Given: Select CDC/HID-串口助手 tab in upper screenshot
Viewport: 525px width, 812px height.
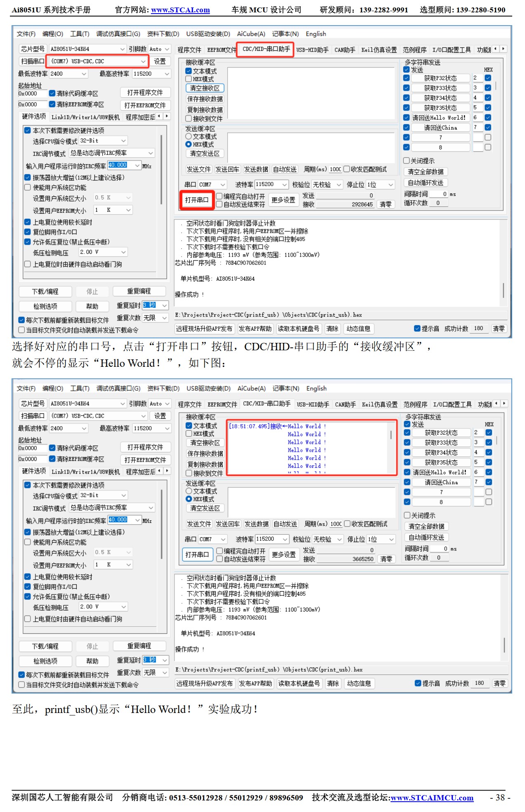Looking at the screenshot, I should tap(266, 49).
